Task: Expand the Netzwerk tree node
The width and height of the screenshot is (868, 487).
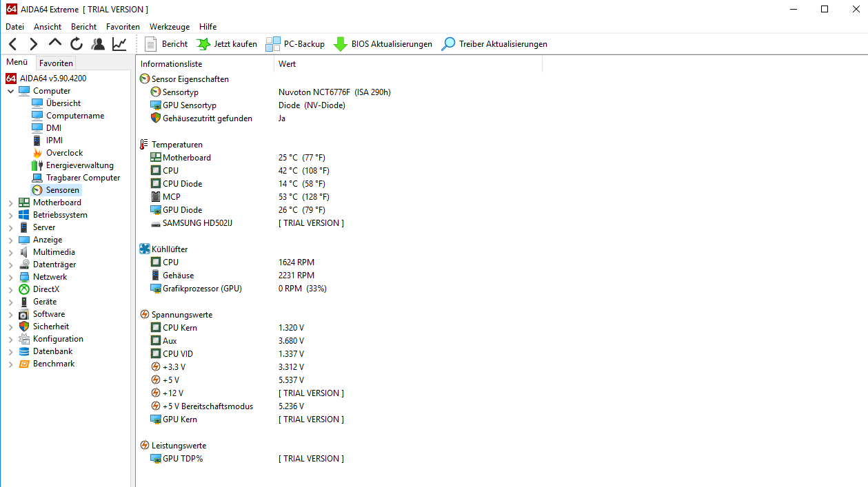Action: [x=11, y=277]
